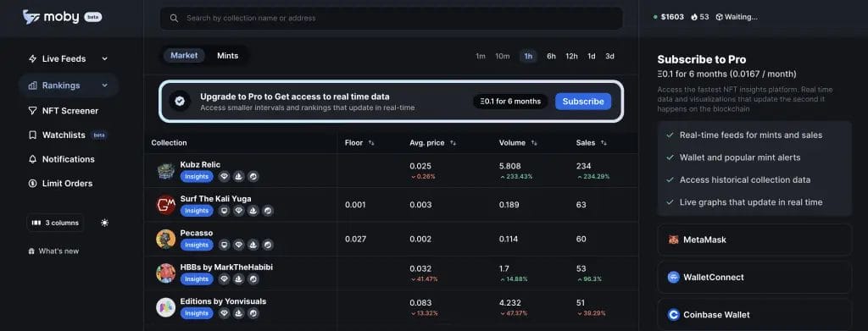Click the What's new gift icon

[x=31, y=251]
